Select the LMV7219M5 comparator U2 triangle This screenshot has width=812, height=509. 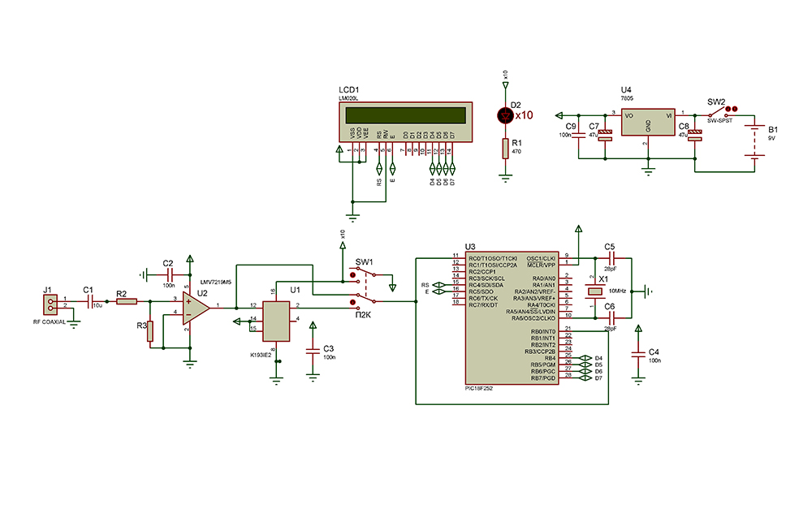pos(195,305)
